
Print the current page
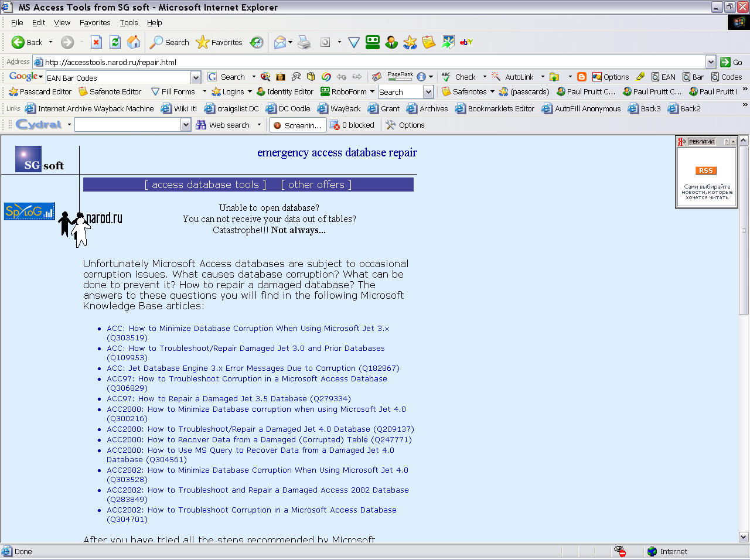(304, 42)
